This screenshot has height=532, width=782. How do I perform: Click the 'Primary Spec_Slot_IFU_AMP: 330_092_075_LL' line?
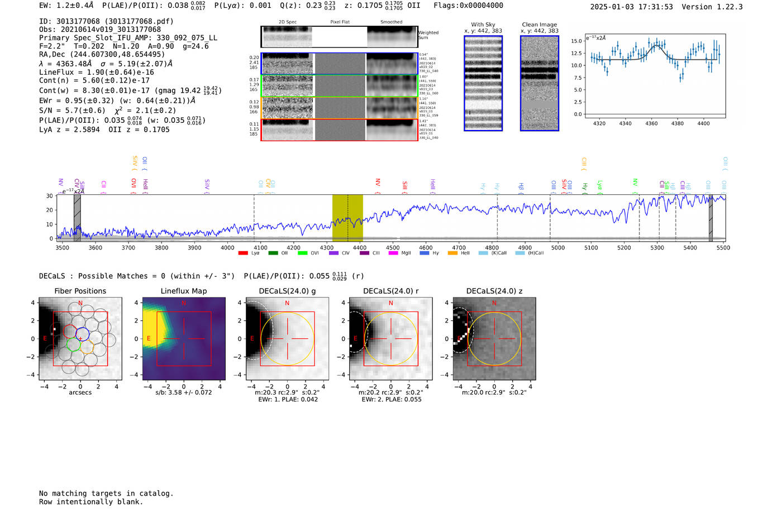128,38
